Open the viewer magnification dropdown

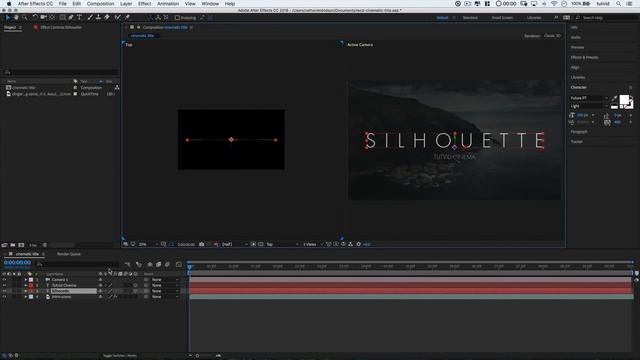pos(148,244)
